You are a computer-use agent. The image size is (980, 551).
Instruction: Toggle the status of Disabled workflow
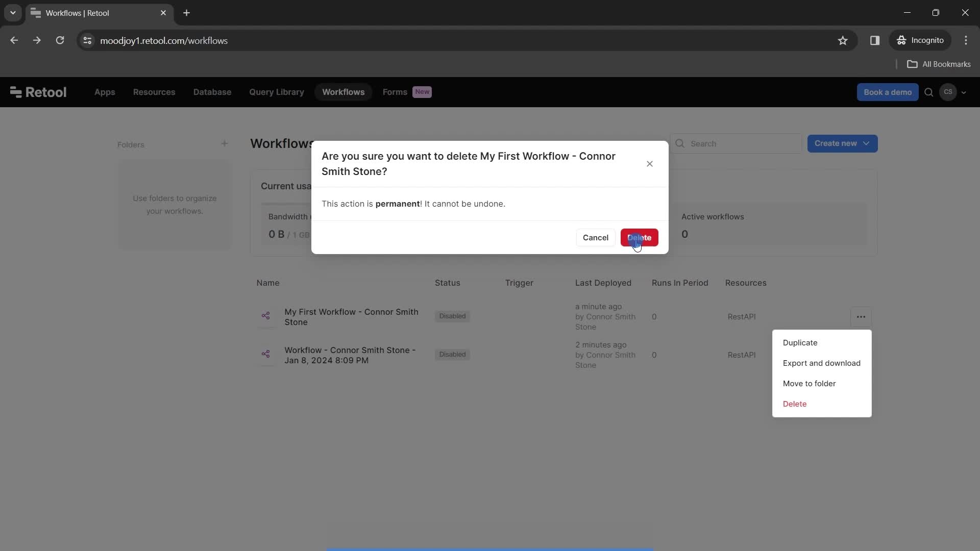point(453,316)
